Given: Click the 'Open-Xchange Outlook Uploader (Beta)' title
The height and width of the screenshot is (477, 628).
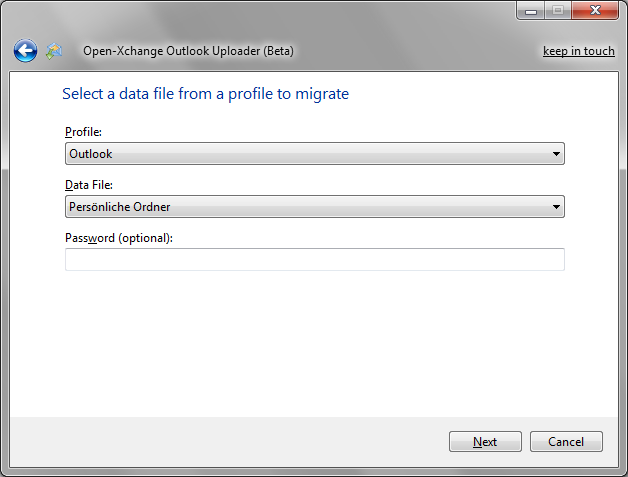Looking at the screenshot, I should click(188, 51).
